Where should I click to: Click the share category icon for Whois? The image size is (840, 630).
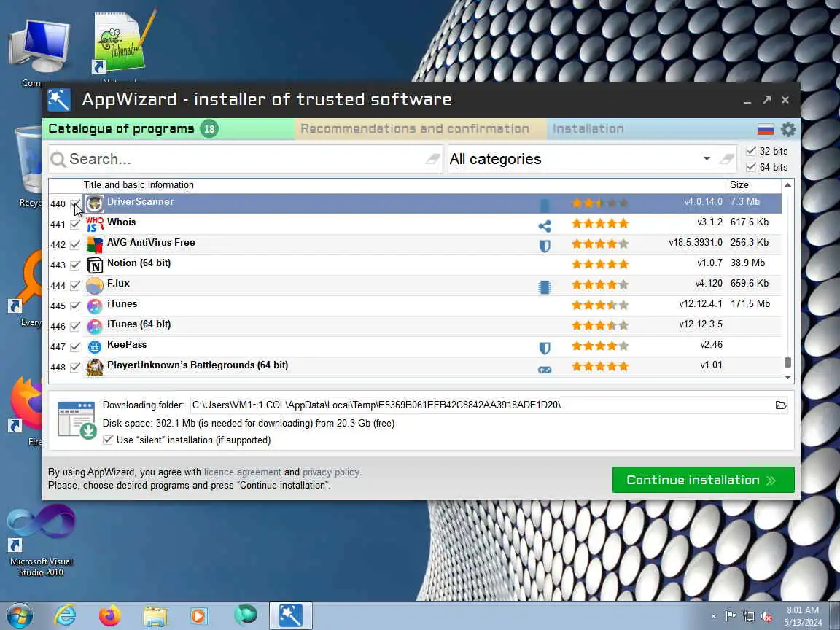[x=545, y=225]
